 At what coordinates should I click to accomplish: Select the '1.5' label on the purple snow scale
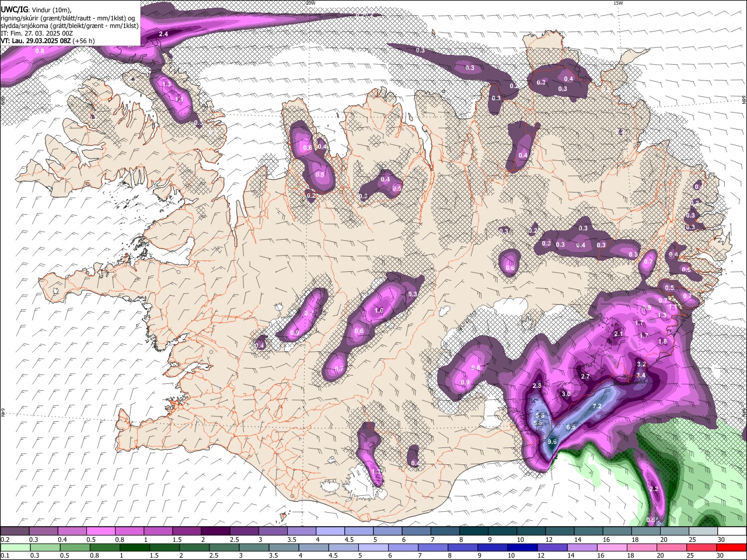[x=177, y=540]
